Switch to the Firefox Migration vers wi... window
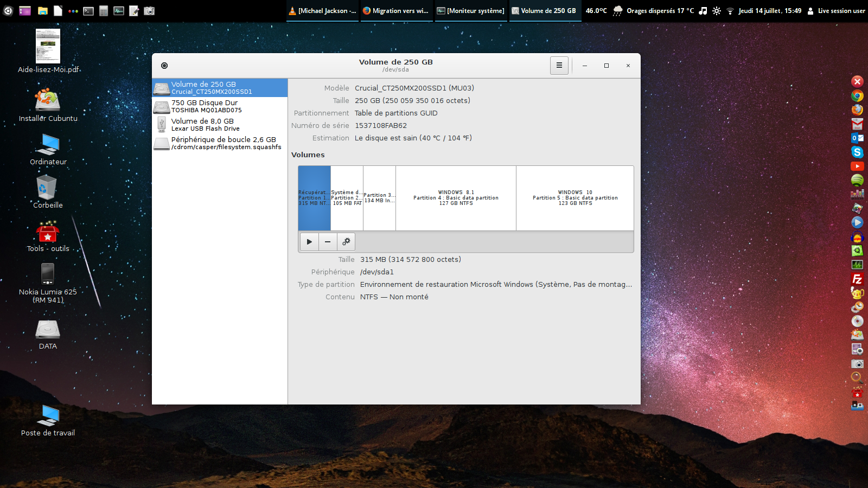Screen dimensions: 868x488 [396, 11]
